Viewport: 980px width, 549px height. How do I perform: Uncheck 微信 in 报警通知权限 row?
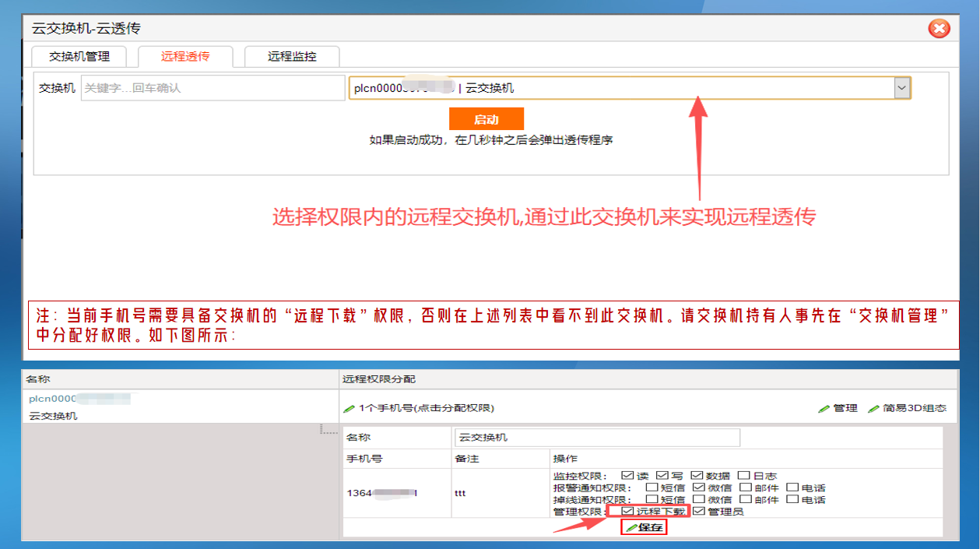point(698,487)
